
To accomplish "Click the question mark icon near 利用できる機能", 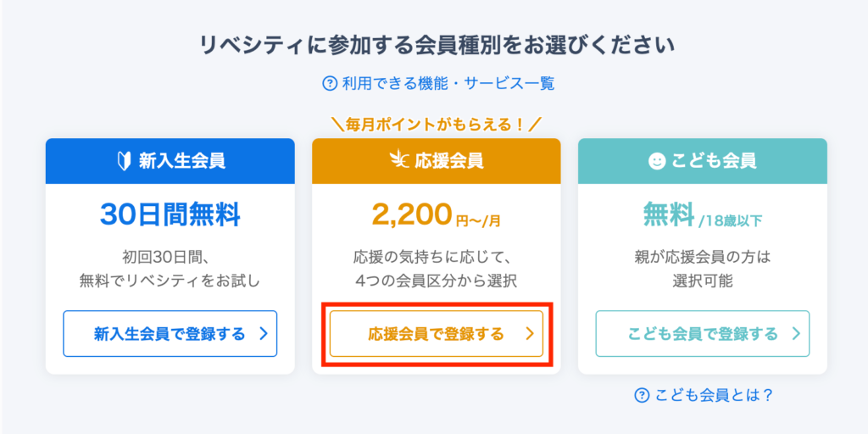I will tap(330, 83).
